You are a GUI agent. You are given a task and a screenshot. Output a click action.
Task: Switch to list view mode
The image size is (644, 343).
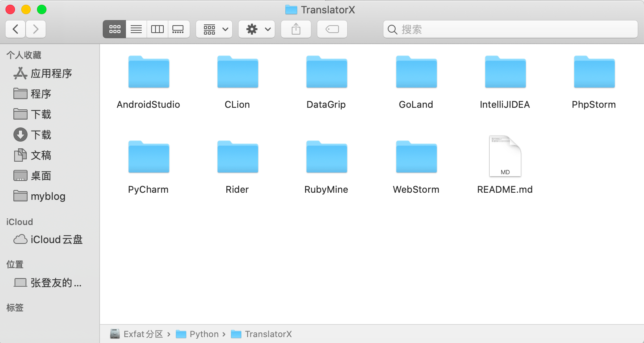point(136,29)
